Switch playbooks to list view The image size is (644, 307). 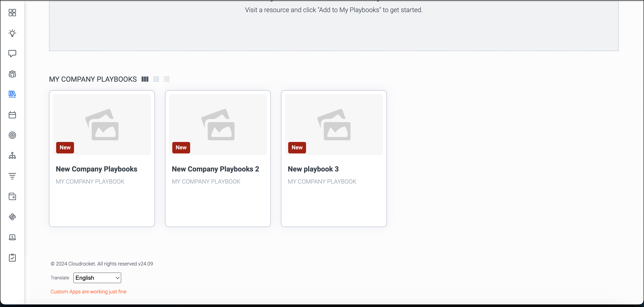coord(167,79)
